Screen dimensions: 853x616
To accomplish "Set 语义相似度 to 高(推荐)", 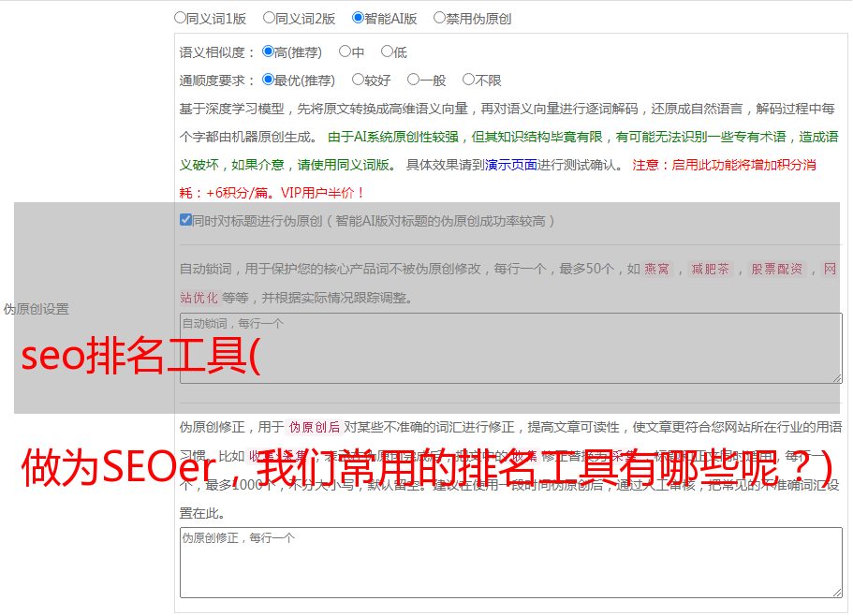I will tap(268, 51).
